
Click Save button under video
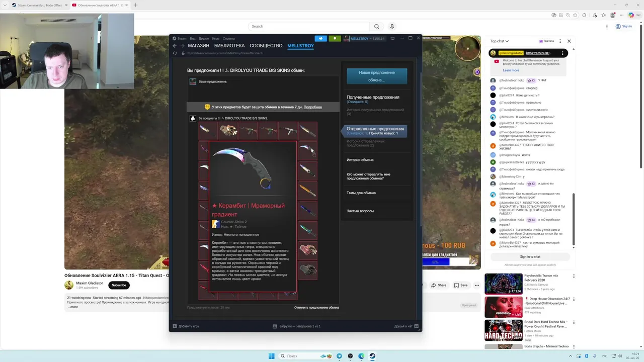tap(461, 285)
